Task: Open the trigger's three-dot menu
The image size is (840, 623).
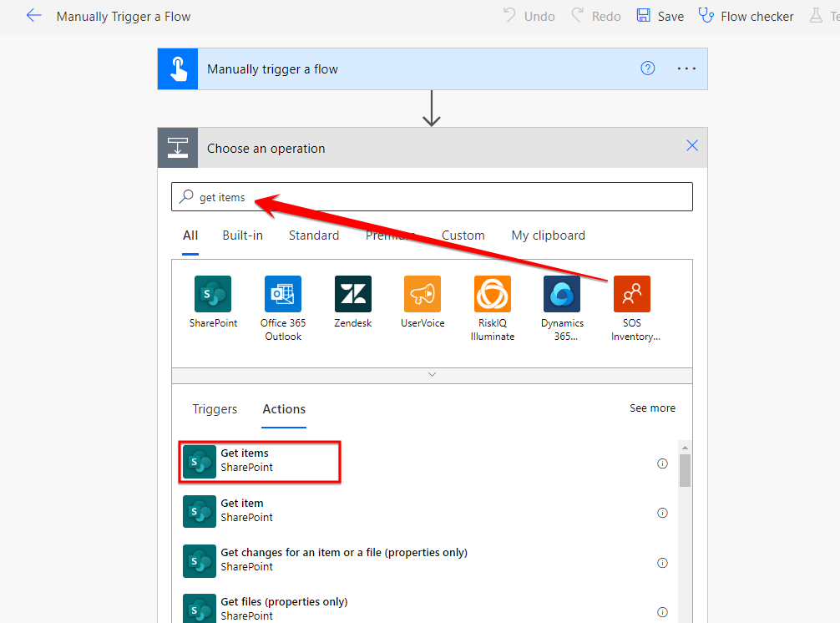Action: click(x=686, y=68)
